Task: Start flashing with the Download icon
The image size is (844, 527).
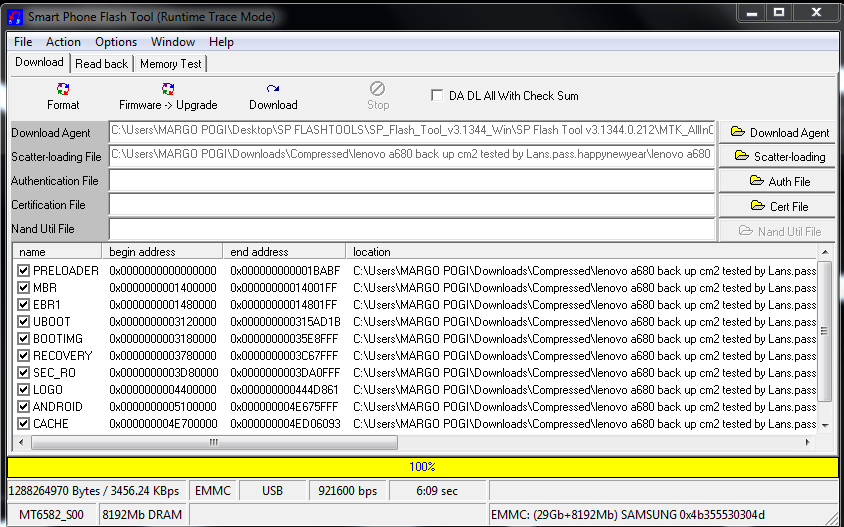Action: (273, 89)
